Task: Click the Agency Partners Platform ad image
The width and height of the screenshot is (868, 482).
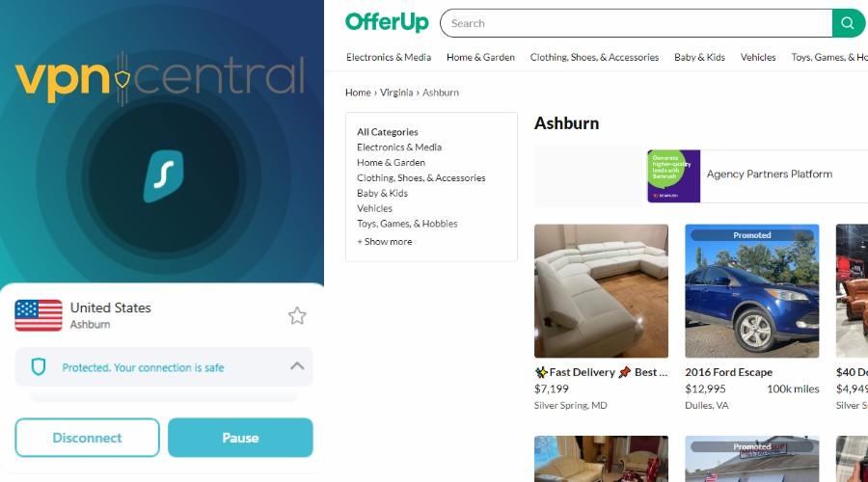Action: click(x=674, y=176)
